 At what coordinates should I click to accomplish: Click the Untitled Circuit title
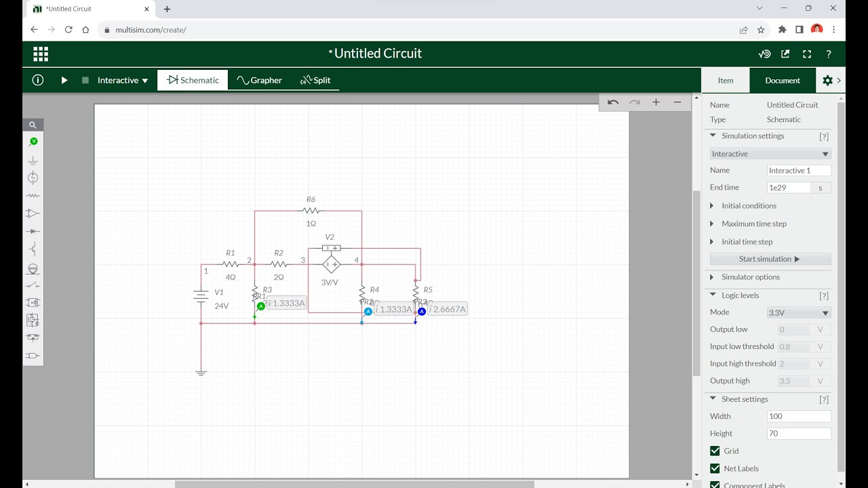[375, 54]
